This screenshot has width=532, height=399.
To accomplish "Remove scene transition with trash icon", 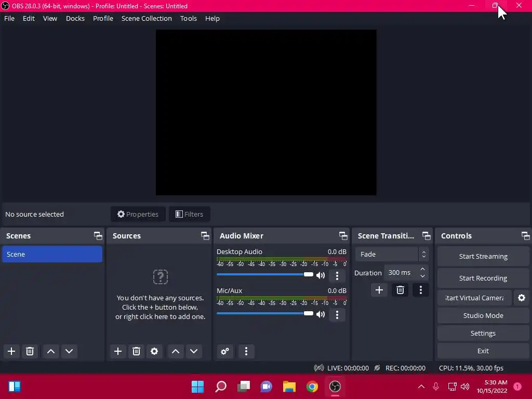I will (x=400, y=290).
